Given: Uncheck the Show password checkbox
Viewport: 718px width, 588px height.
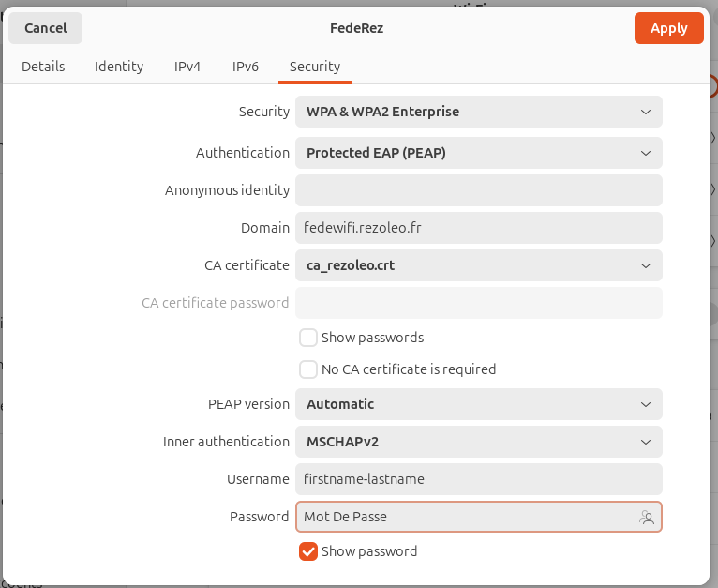Looking at the screenshot, I should point(308,551).
